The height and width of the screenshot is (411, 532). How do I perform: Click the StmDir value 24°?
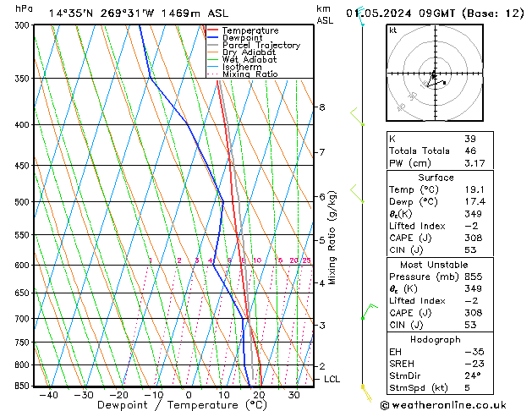tap(473, 375)
